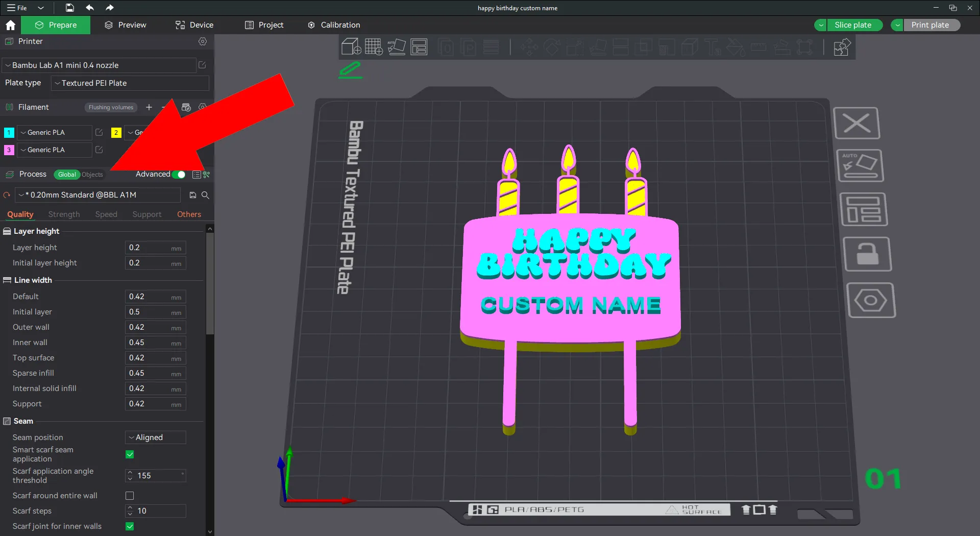This screenshot has height=536, width=980.
Task: Open filament 1 Generic PLA dropdown
Action: (x=55, y=132)
